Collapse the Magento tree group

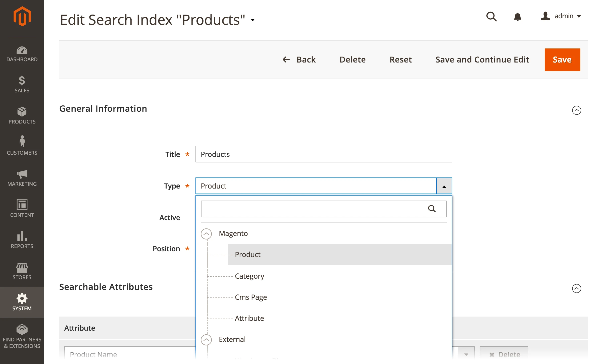206,234
